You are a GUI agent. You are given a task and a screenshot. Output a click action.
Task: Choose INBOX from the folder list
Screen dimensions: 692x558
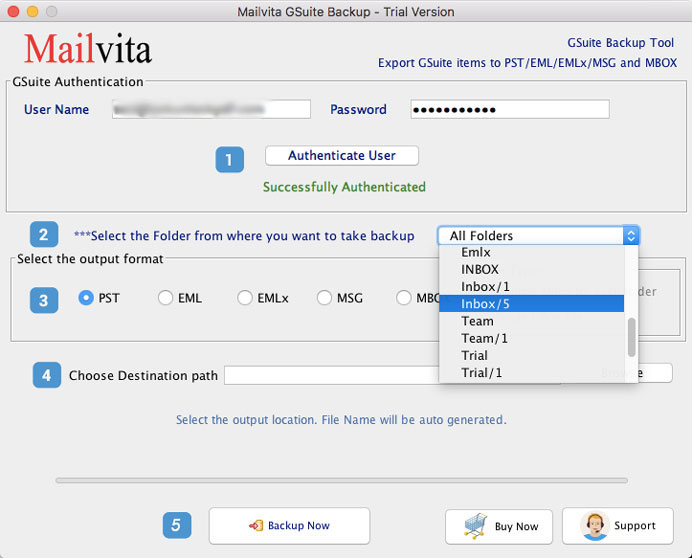531,269
